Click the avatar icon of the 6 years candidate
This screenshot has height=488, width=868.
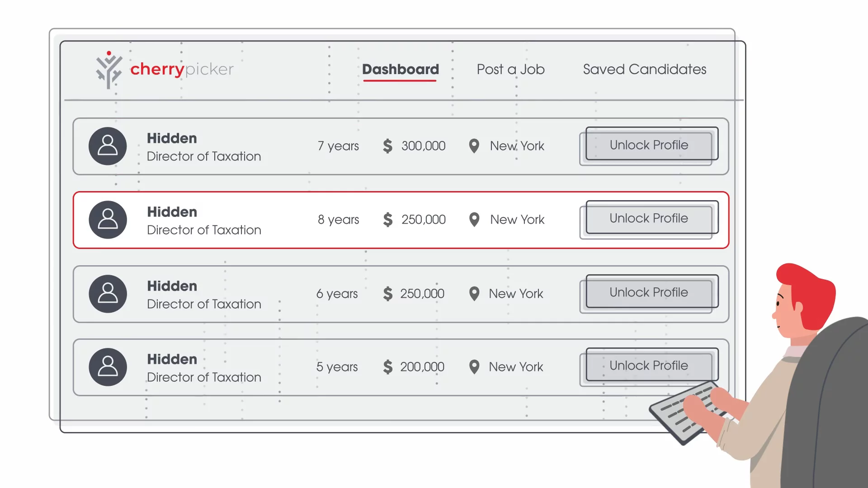[108, 294]
